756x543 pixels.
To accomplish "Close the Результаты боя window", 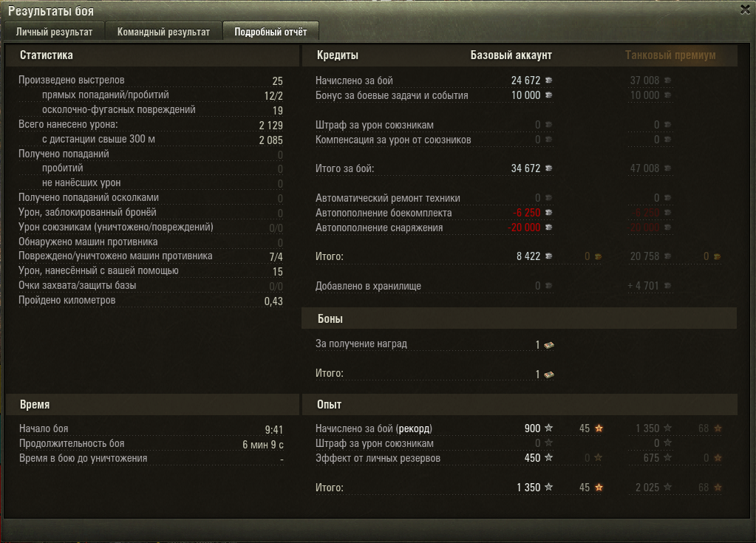I will click(x=745, y=10).
